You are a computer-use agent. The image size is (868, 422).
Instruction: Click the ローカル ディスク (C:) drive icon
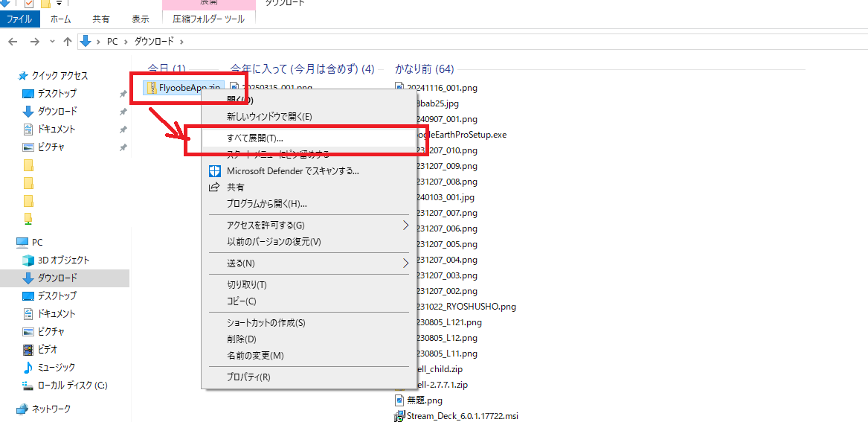click(28, 386)
